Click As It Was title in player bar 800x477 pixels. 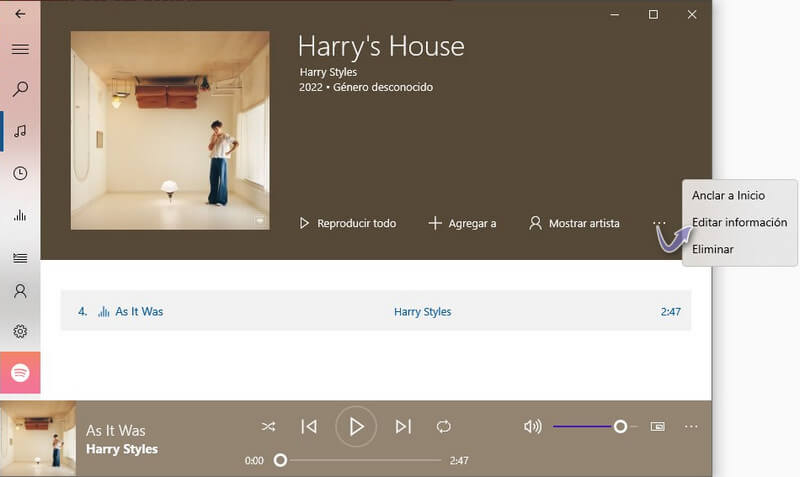[x=116, y=431]
